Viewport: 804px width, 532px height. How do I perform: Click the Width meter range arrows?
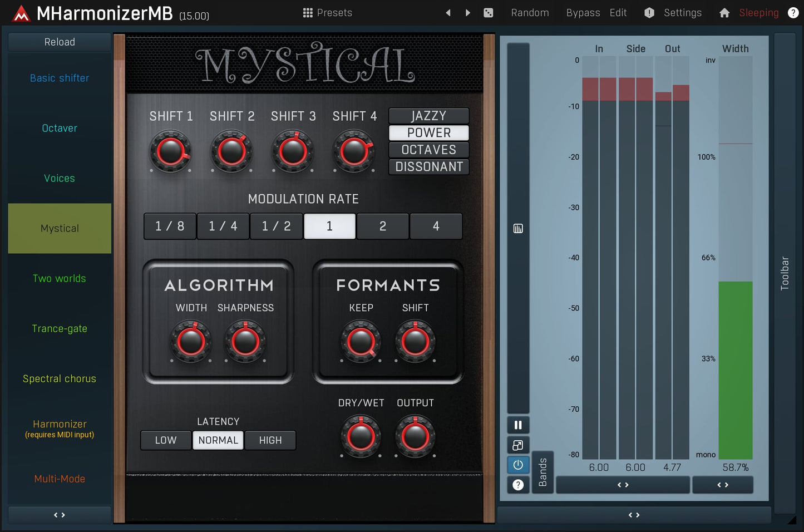click(x=722, y=485)
